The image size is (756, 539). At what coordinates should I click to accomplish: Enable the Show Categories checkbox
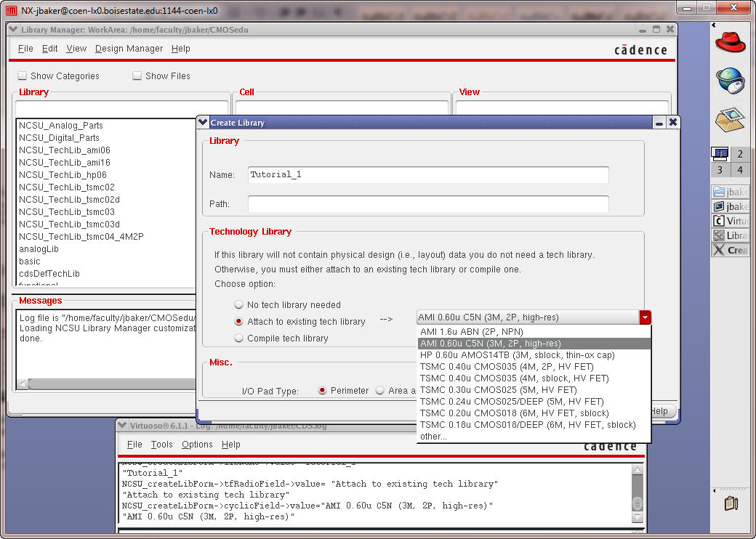pyautogui.click(x=23, y=76)
